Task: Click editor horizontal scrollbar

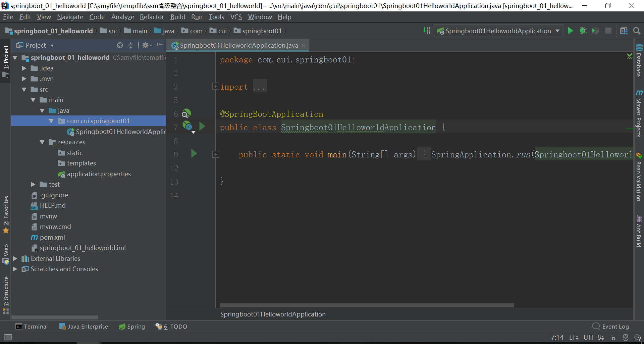Action: (x=367, y=305)
